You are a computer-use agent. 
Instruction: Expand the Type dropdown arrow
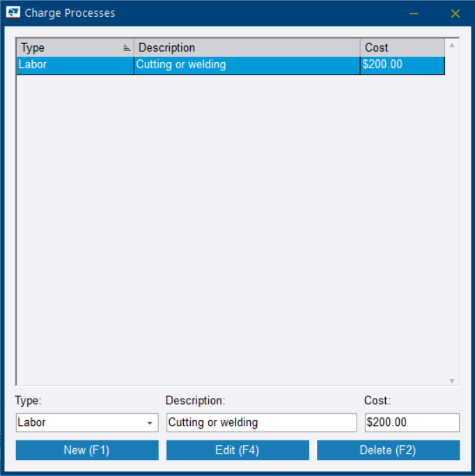150,423
